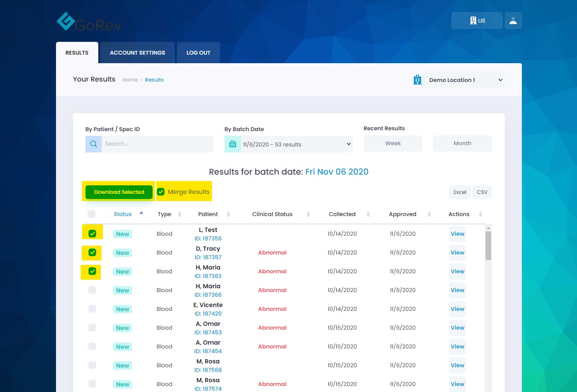Open the Demo Location 1 dropdown
This screenshot has width=577, height=392.
pos(464,80)
